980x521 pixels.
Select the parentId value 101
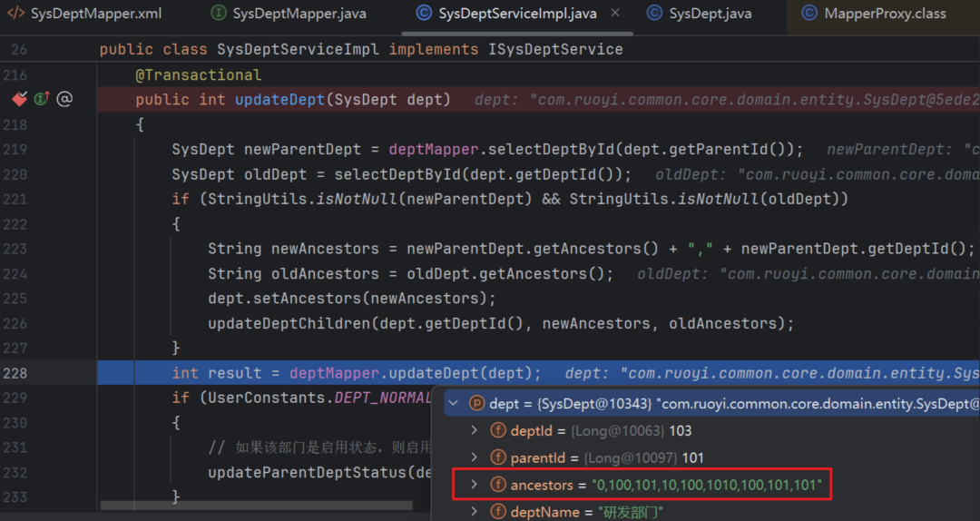[x=692, y=457]
